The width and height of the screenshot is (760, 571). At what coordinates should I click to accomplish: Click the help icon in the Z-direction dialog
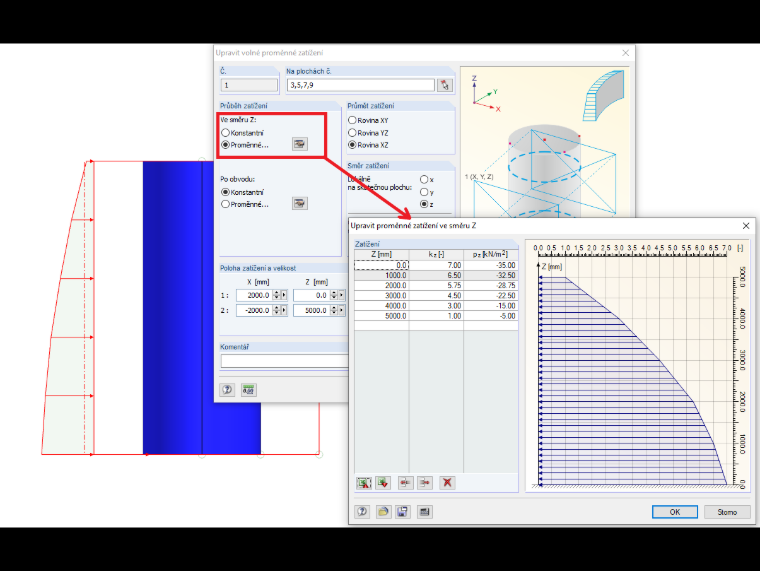pos(362,512)
